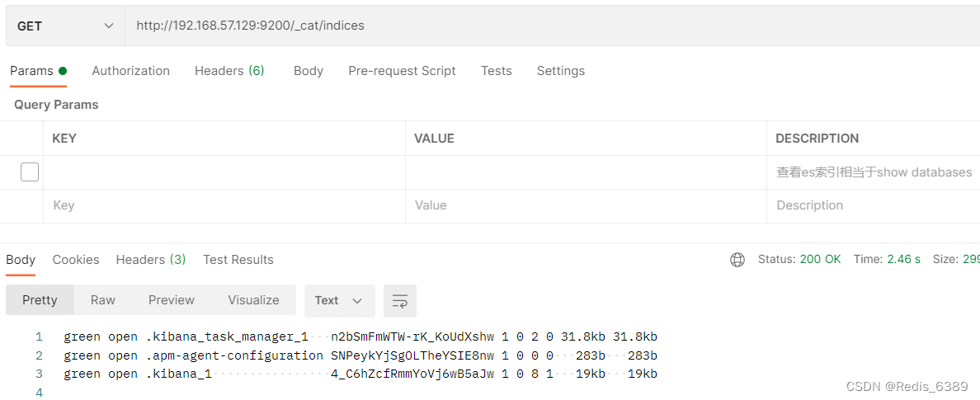
Task: Click the Value placeholder parameter field
Action: click(585, 205)
